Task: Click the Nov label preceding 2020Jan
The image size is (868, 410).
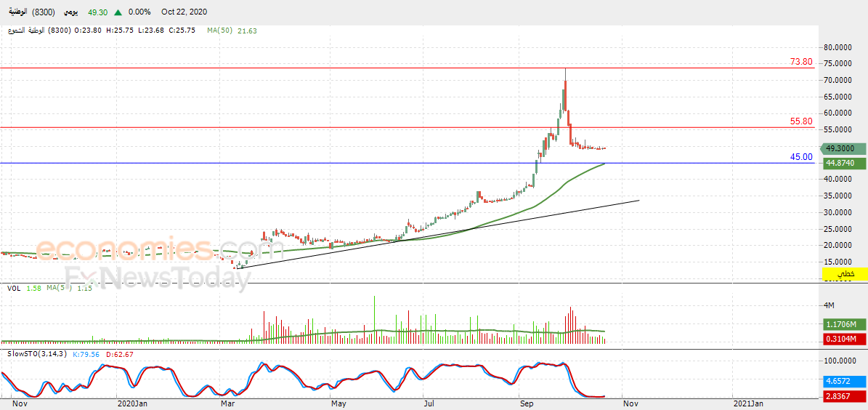Action: [x=19, y=404]
